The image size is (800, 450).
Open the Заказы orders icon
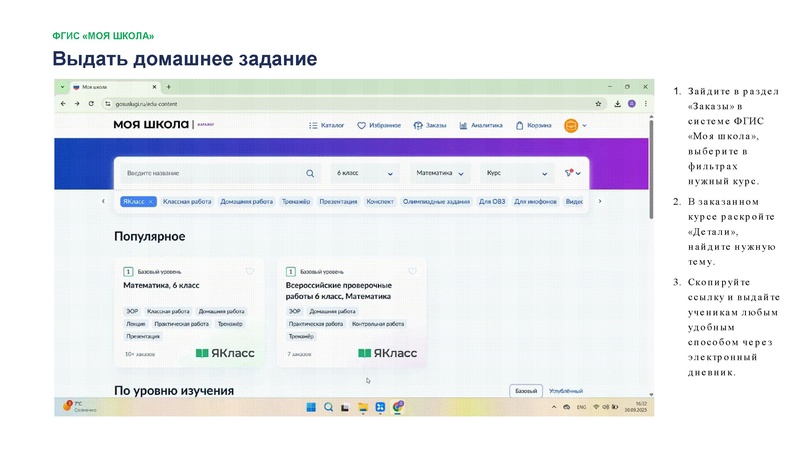418,126
